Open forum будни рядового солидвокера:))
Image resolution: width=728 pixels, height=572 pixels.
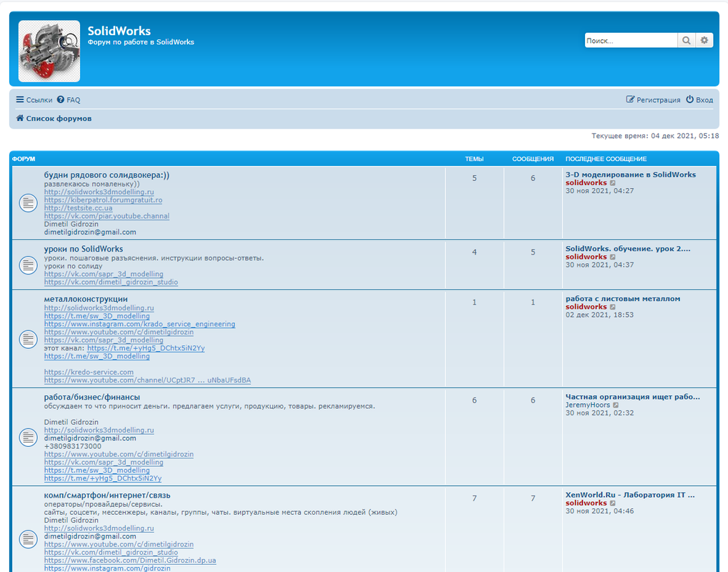[106, 175]
